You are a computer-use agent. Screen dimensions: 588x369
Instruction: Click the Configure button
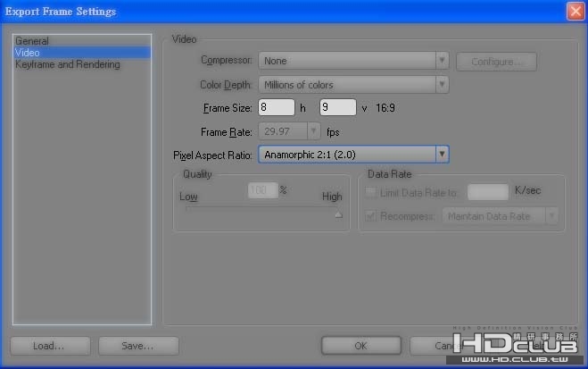[496, 62]
